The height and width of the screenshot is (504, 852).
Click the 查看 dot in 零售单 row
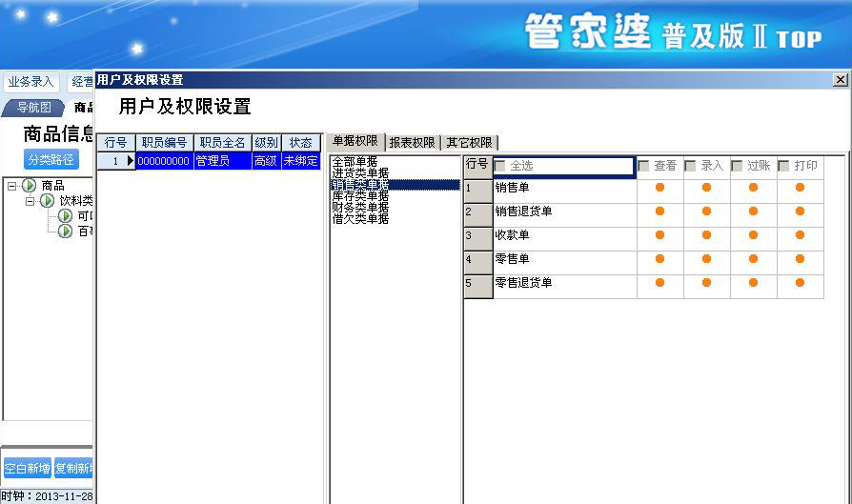pyautogui.click(x=659, y=259)
